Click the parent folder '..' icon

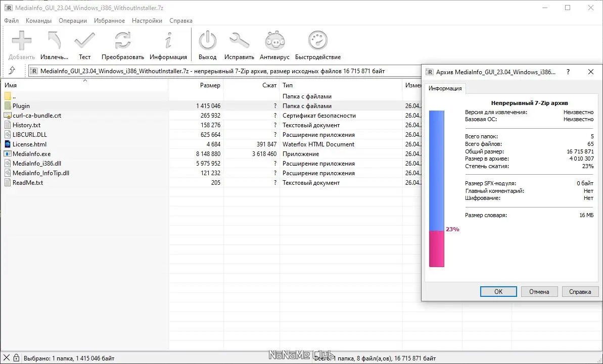8,96
